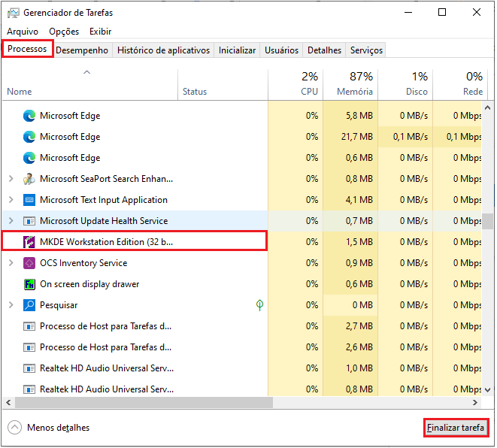Switch to the Serviços tab
Image resolution: width=497 pixels, height=448 pixels.
[366, 50]
